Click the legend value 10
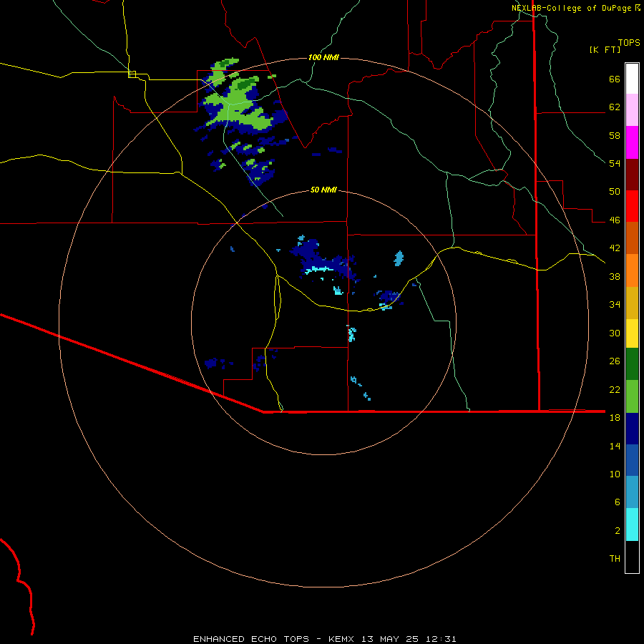 (615, 474)
